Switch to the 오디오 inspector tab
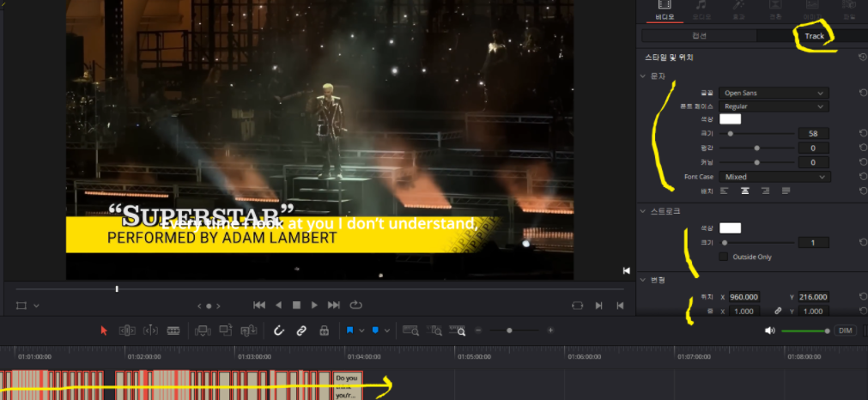 (x=701, y=10)
